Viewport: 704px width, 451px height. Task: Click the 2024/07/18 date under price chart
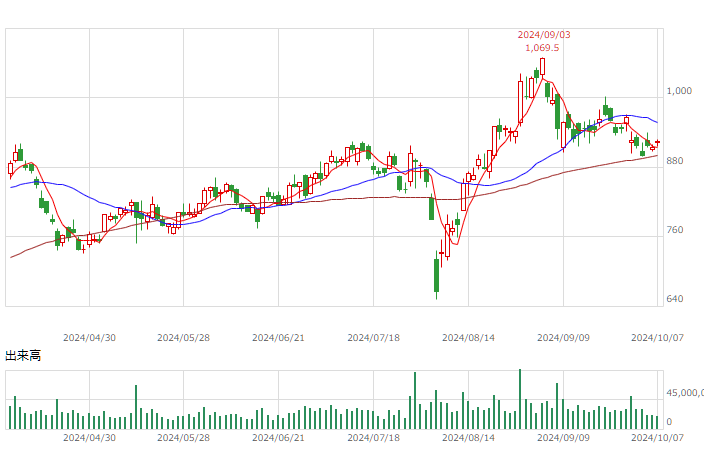tap(374, 338)
